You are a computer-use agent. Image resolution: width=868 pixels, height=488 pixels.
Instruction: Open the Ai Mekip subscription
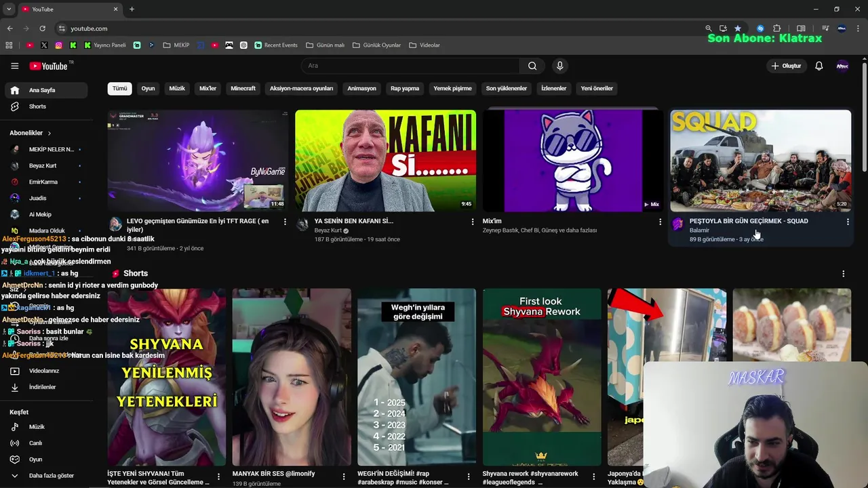(45, 214)
